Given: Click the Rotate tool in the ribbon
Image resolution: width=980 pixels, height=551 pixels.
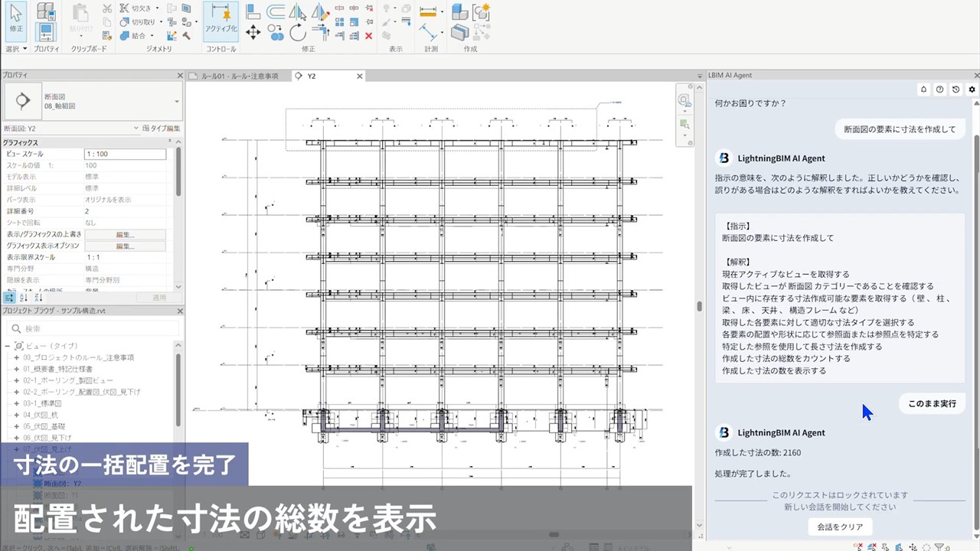Looking at the screenshot, I should (x=298, y=32).
